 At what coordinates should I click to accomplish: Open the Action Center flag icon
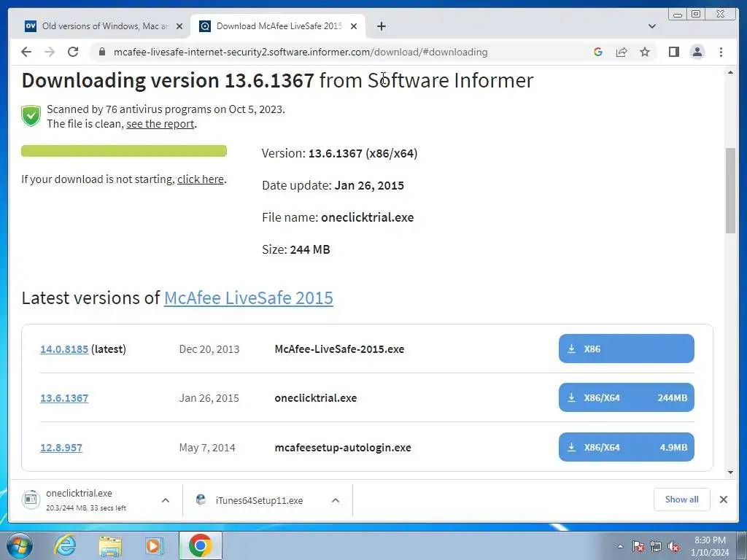638,546
